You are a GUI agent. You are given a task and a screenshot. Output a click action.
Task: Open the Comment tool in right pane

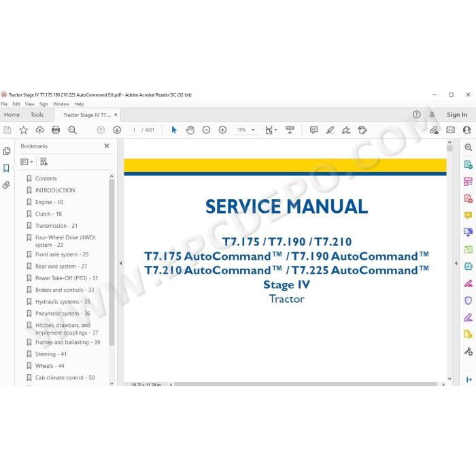click(x=469, y=216)
